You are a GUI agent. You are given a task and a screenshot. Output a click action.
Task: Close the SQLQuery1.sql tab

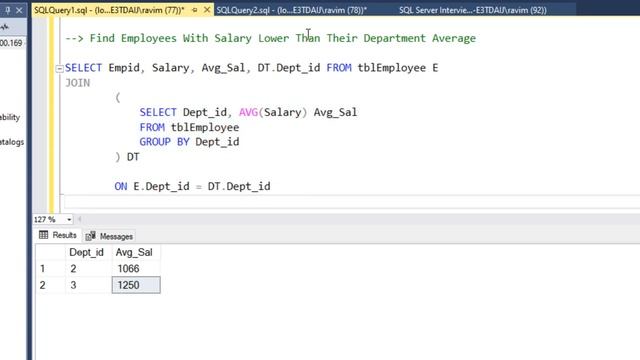[x=207, y=10]
